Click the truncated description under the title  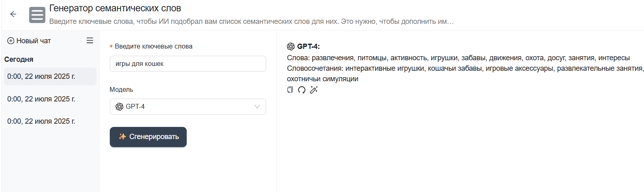click(x=251, y=21)
